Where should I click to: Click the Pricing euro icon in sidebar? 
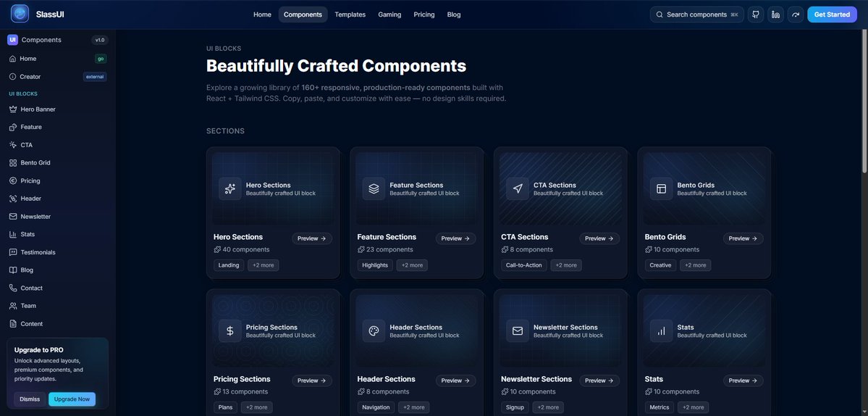pos(13,180)
